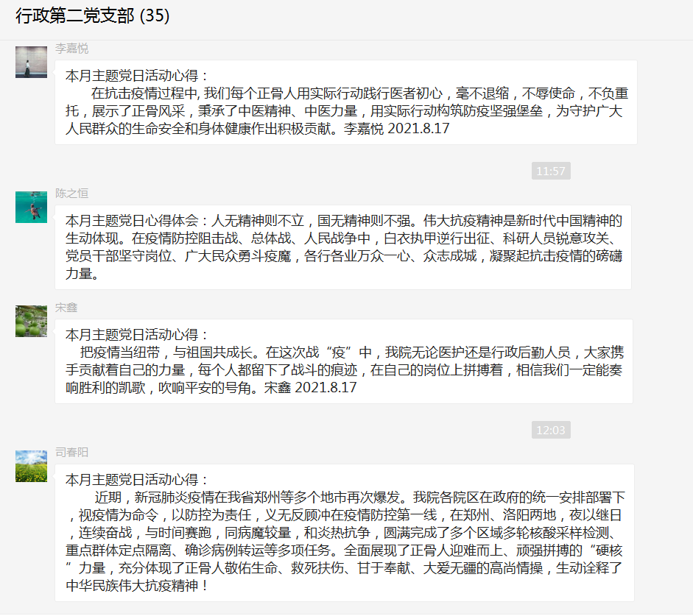The height and width of the screenshot is (616, 693).
Task: Click sender name 宋鑫
Action: click(x=66, y=308)
